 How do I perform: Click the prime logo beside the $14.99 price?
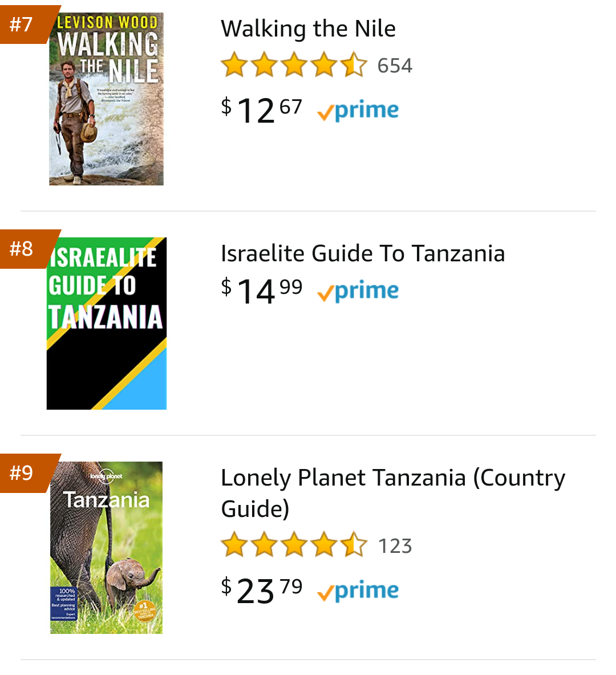pos(358,291)
